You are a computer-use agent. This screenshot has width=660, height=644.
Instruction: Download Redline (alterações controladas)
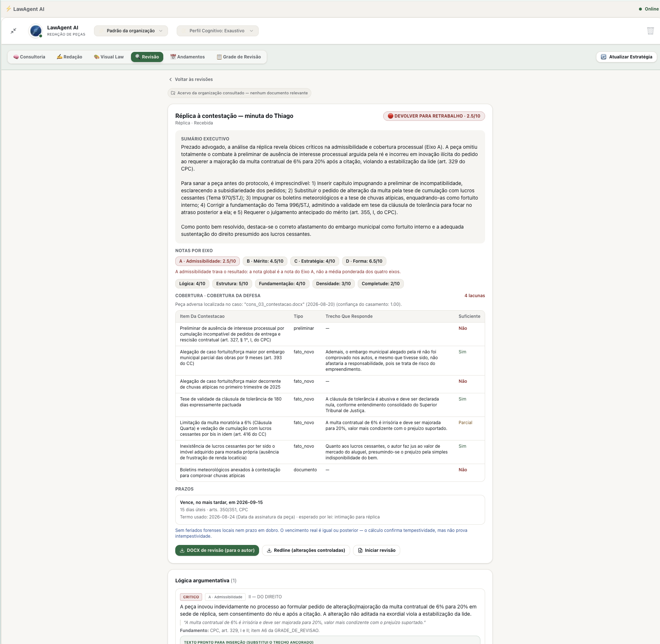click(306, 550)
